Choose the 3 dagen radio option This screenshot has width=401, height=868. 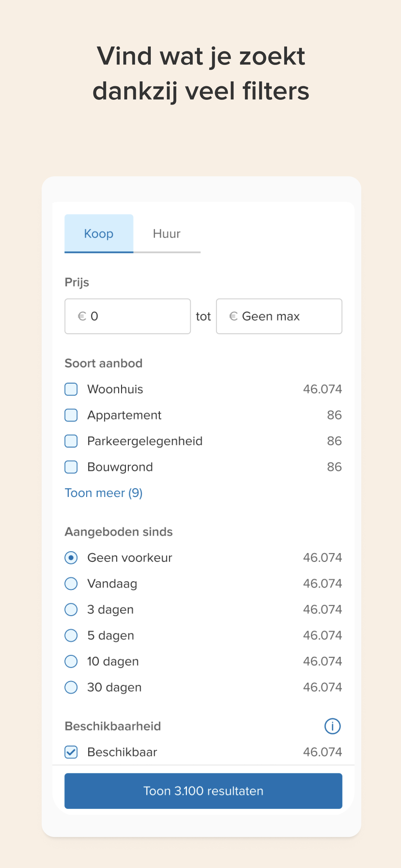click(x=71, y=610)
